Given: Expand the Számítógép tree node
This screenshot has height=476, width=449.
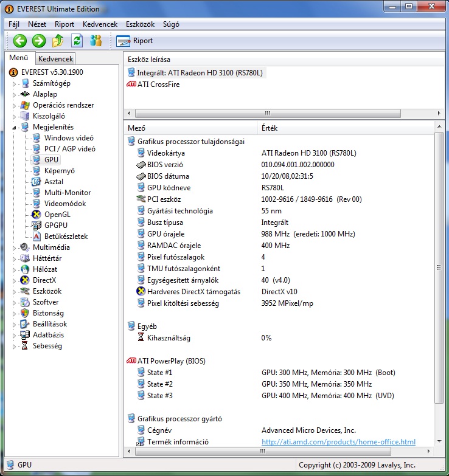Looking at the screenshot, I should click(14, 84).
